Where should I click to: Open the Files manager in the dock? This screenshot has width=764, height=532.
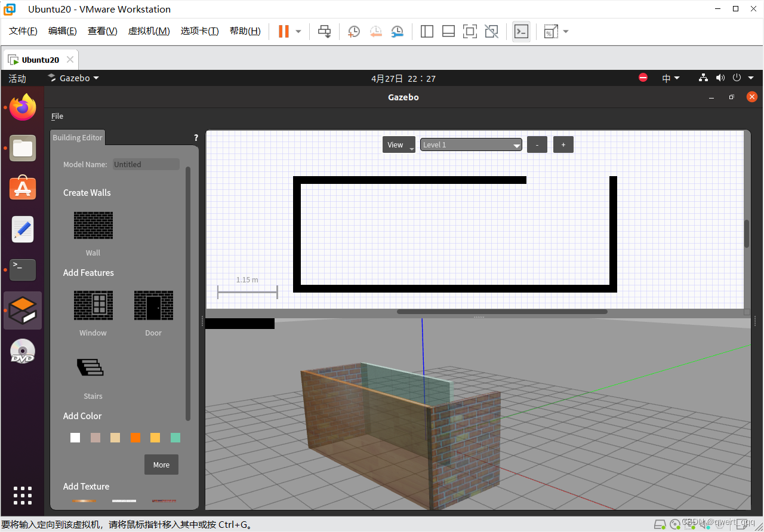tap(23, 148)
